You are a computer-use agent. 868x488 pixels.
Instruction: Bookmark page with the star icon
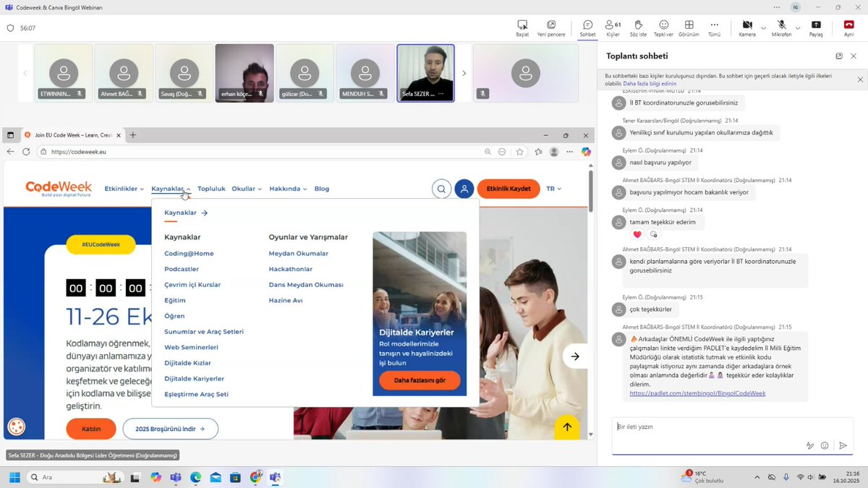pyautogui.click(x=520, y=152)
